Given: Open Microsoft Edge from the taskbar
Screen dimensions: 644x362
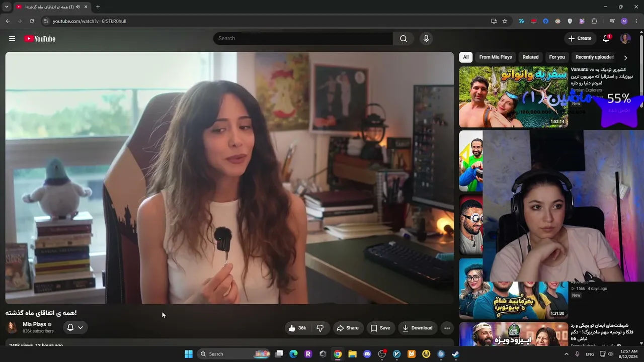Looking at the screenshot, I should click(x=294, y=354).
